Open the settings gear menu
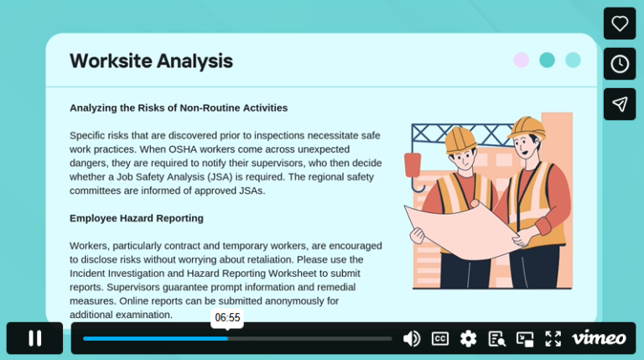 (x=468, y=339)
